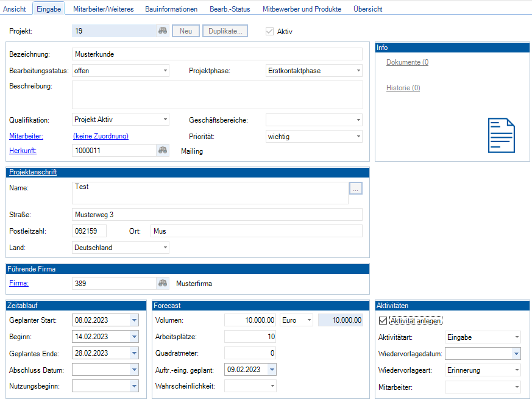The image size is (532, 402).
Task: Uncheck Aktivität anlegen checkbox
Action: click(383, 320)
